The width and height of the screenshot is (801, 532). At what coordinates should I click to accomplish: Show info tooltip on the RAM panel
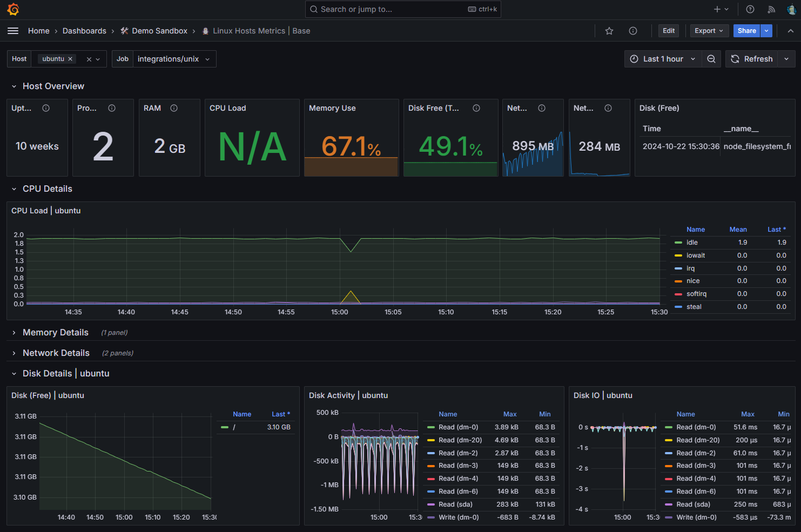(x=174, y=108)
